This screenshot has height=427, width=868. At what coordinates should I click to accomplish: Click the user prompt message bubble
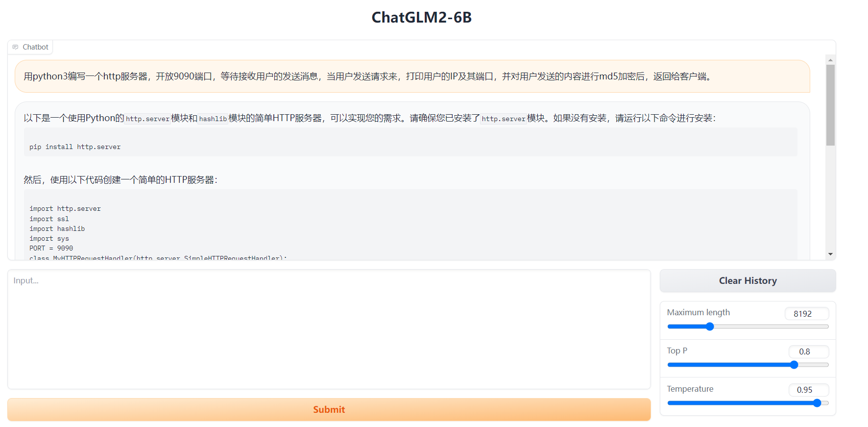pos(412,76)
